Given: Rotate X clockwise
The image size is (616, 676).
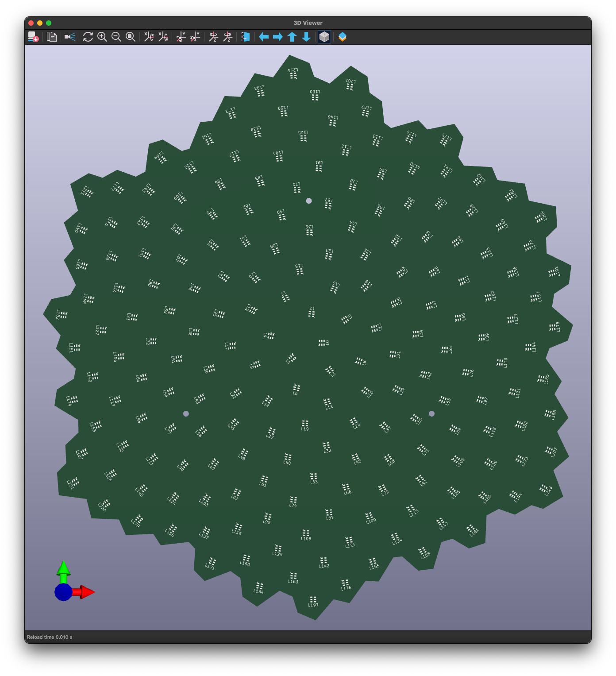Looking at the screenshot, I should 149,37.
